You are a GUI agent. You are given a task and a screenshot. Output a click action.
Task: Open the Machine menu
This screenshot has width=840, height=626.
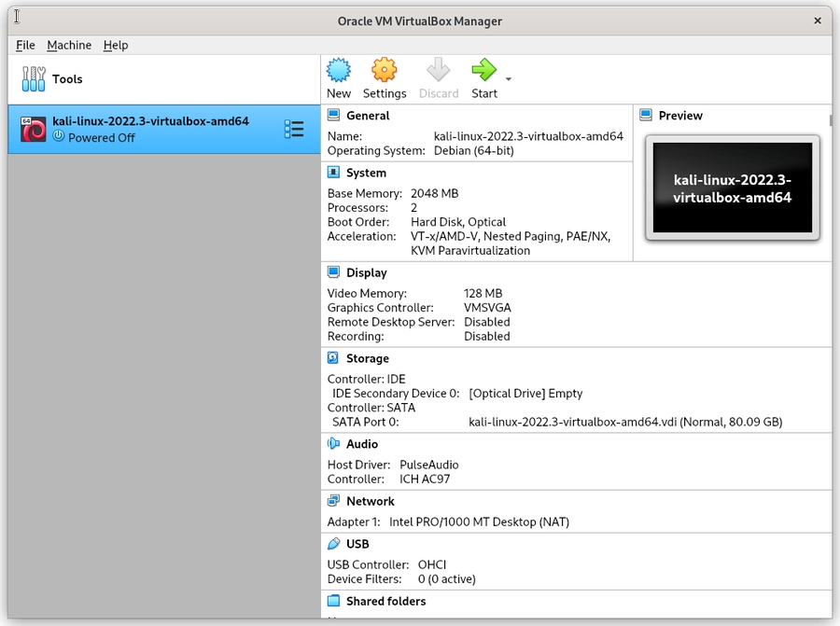tap(69, 45)
